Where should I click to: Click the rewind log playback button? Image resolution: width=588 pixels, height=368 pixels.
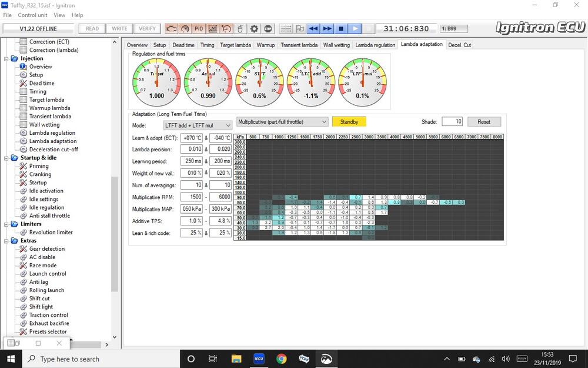[x=313, y=28]
